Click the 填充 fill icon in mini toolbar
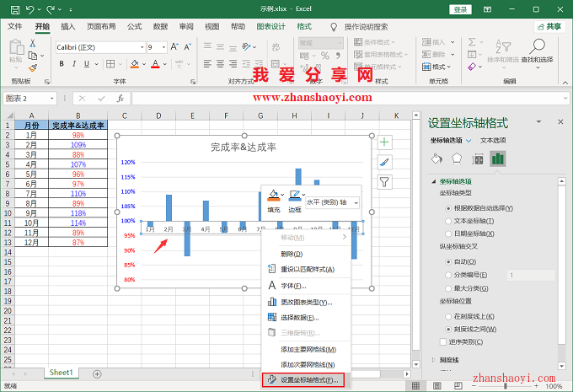Viewport: 573px width, 392px height. [x=274, y=196]
